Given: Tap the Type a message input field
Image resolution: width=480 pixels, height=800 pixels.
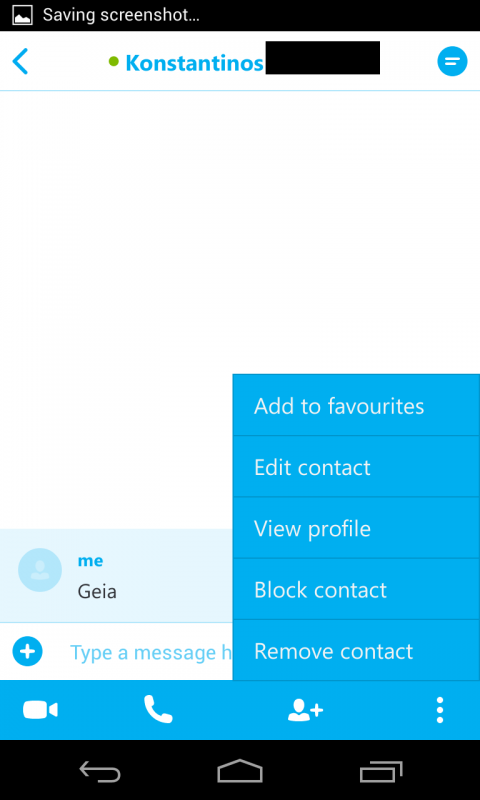Looking at the screenshot, I should point(150,652).
